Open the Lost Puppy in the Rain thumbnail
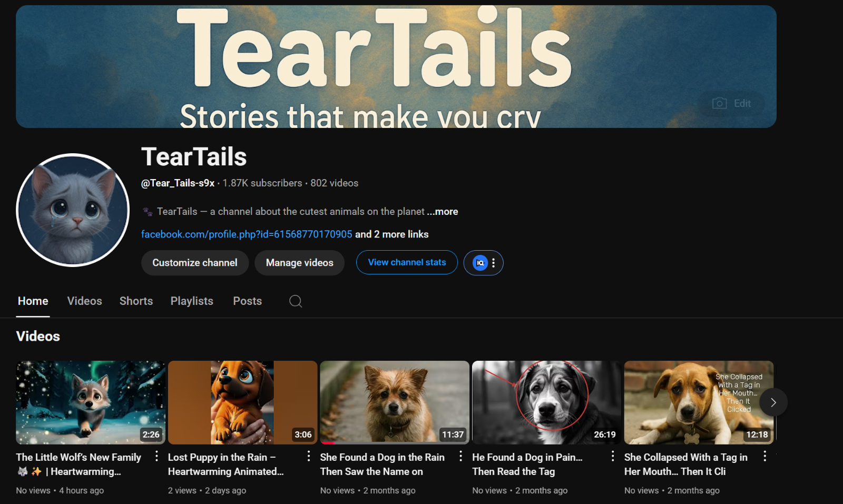Screen dimensions: 843x504 (x=242, y=402)
